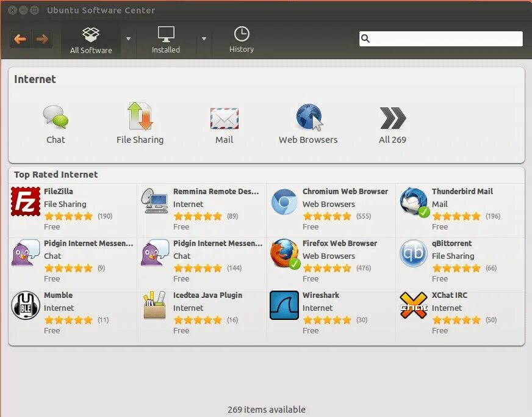Expand the Installed dropdown arrow
The width and height of the screenshot is (532, 417).
point(204,39)
